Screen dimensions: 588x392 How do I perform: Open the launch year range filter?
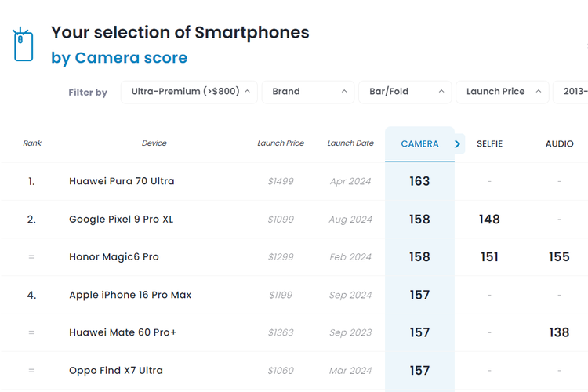pyautogui.click(x=571, y=92)
